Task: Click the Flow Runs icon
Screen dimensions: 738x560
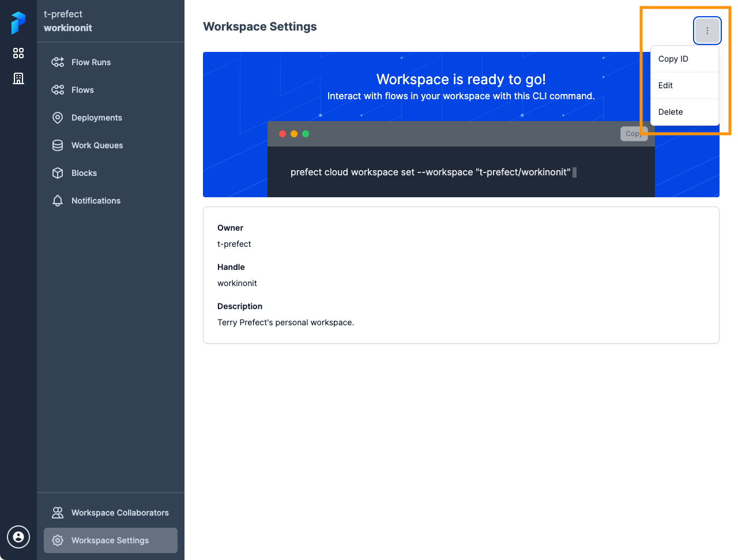Action: (x=58, y=62)
